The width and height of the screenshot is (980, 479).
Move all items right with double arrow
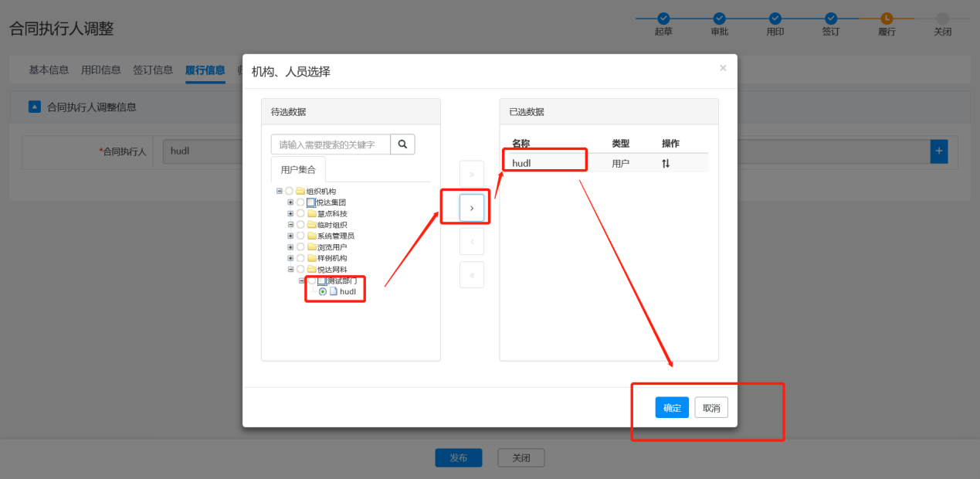pyautogui.click(x=472, y=174)
